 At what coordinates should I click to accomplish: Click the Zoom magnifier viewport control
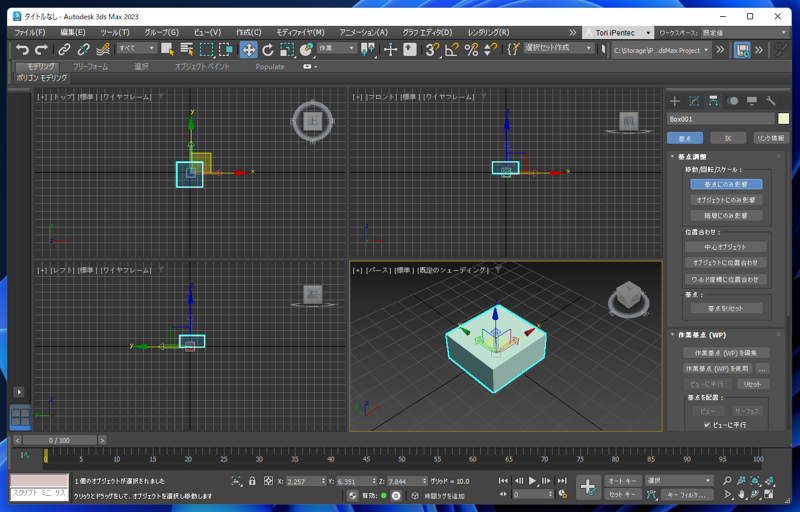tap(727, 480)
